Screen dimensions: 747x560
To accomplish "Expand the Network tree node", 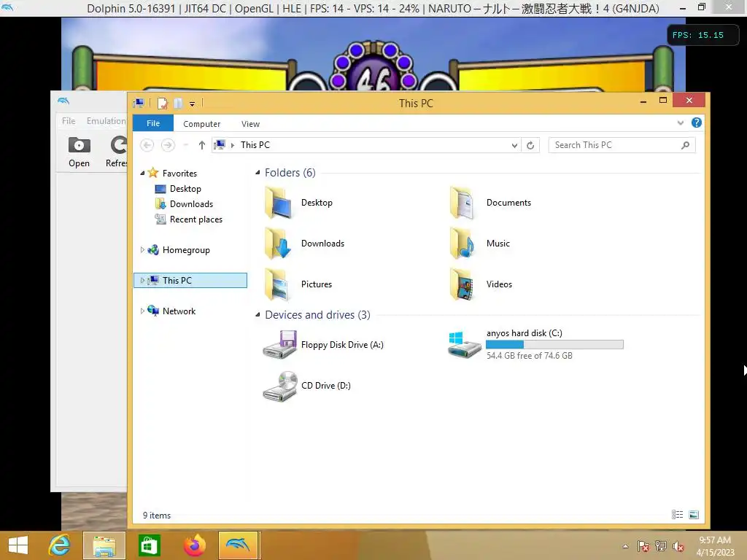I will pyautogui.click(x=142, y=311).
